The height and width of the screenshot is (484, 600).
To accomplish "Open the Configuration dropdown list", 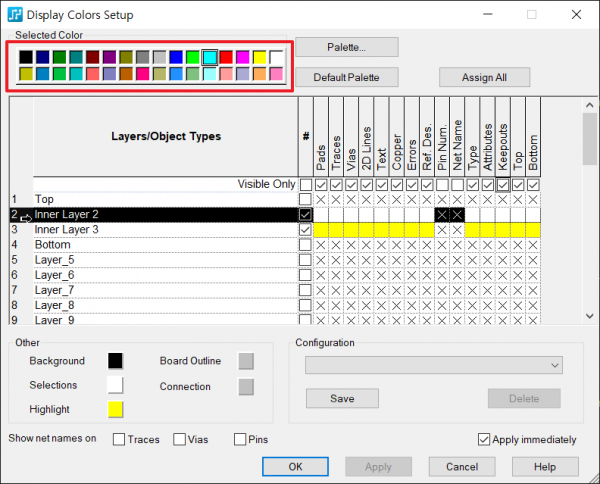I will 435,366.
